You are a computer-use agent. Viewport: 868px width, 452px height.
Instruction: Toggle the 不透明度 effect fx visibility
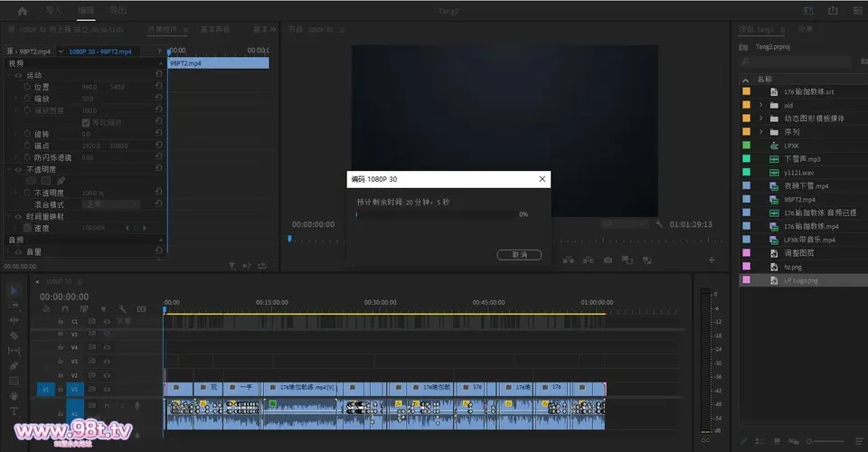[x=18, y=169]
